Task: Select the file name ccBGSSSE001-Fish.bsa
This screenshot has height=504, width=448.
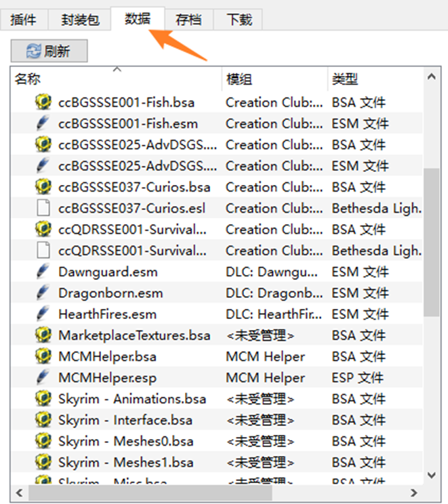Action: pos(126,102)
